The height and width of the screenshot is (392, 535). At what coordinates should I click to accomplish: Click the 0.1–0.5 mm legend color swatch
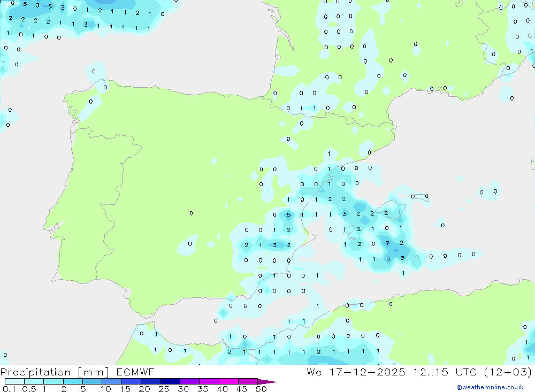coord(14,381)
